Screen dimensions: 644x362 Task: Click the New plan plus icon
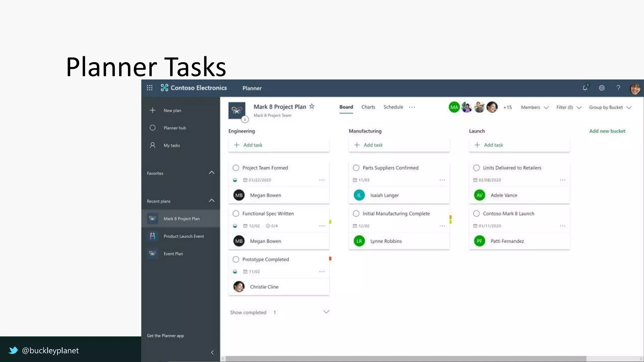pyautogui.click(x=153, y=110)
